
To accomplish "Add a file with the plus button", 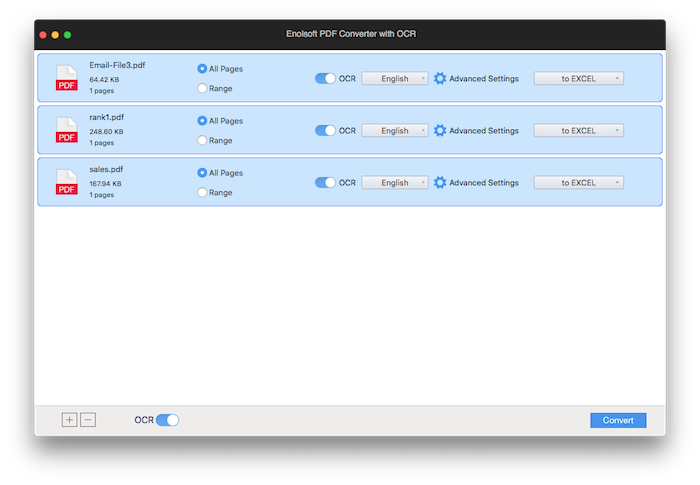I will point(69,420).
